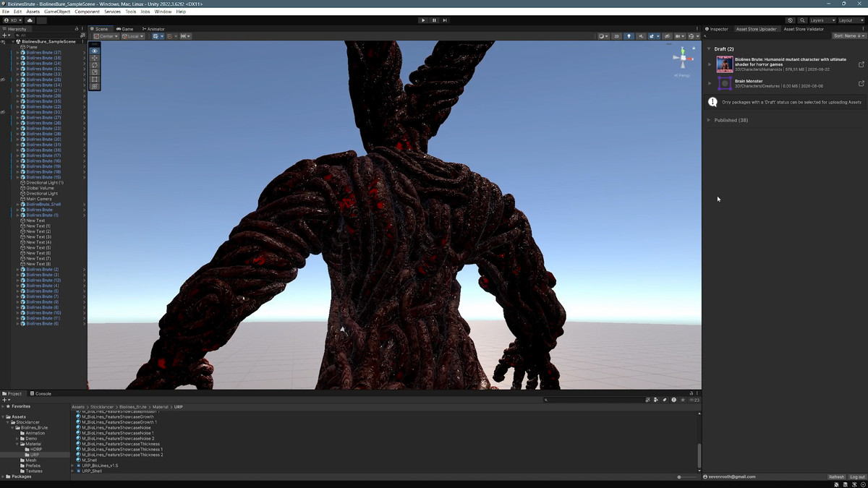Switch to the Game tab
The image size is (868, 488).
coord(124,29)
